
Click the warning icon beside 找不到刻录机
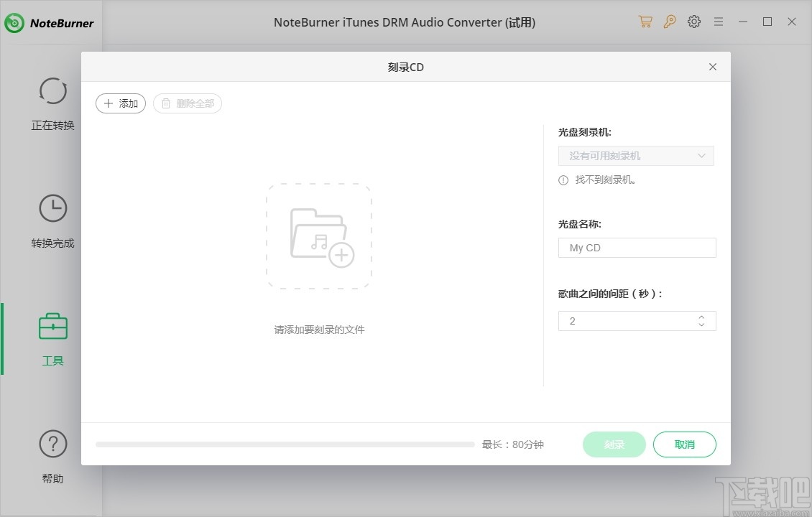(563, 180)
